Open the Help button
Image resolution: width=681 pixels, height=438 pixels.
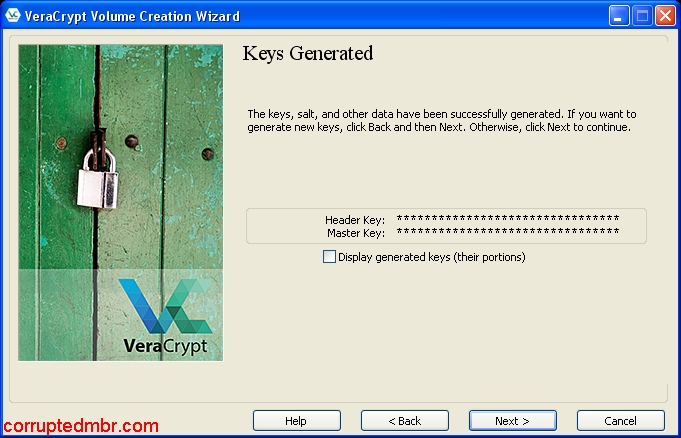[x=297, y=421]
